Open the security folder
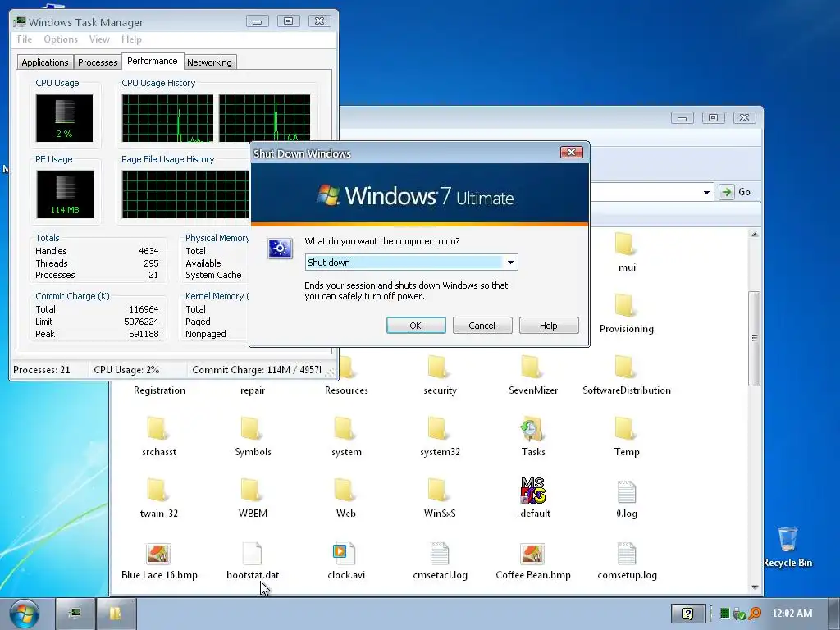Viewport: 840px width, 630px height. (x=440, y=377)
